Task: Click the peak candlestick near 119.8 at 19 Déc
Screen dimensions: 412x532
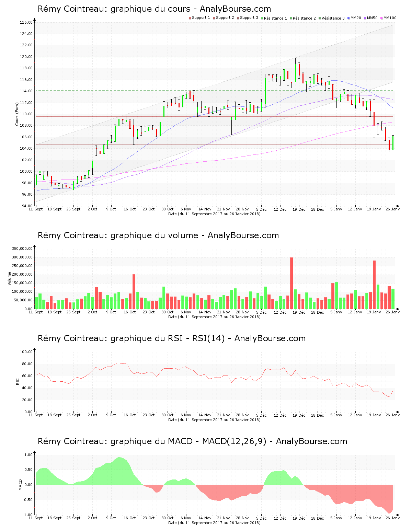Action: 295,70
